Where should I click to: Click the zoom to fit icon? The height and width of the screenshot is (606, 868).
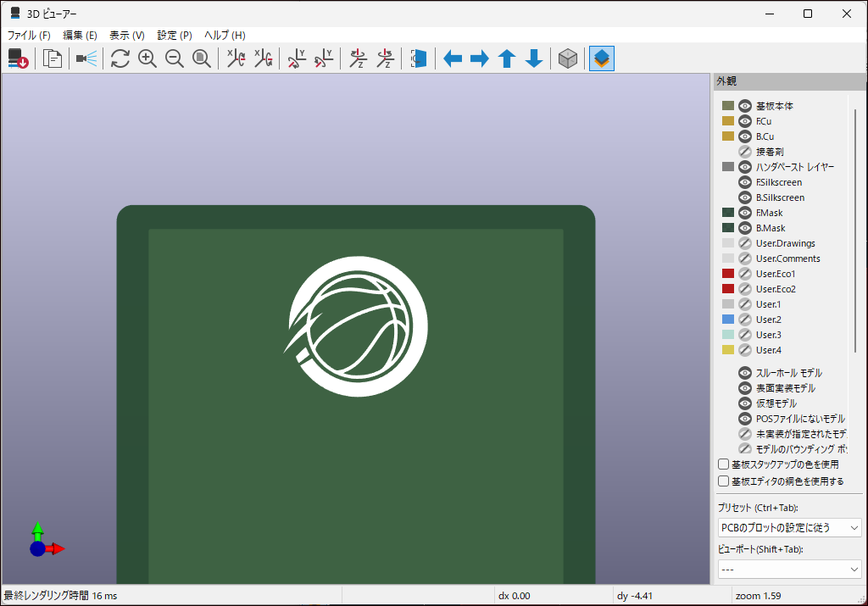(x=202, y=58)
